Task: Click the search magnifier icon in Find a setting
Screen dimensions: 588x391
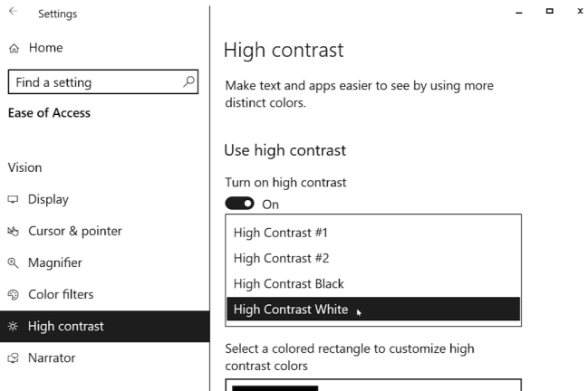Action: (x=188, y=81)
